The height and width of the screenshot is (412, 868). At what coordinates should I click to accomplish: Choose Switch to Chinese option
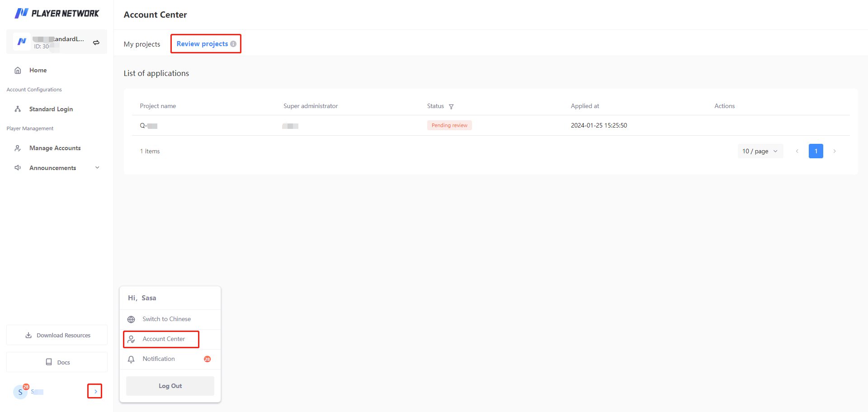pos(166,319)
